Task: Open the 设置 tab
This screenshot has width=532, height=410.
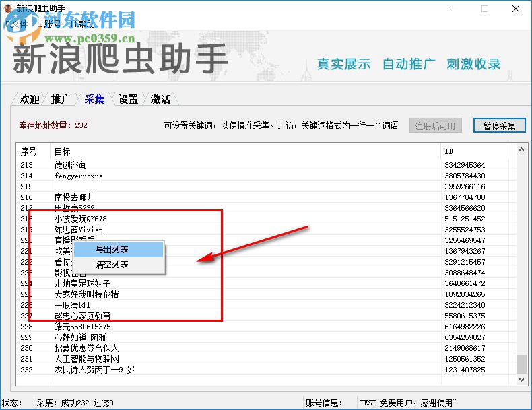Action: (x=128, y=99)
